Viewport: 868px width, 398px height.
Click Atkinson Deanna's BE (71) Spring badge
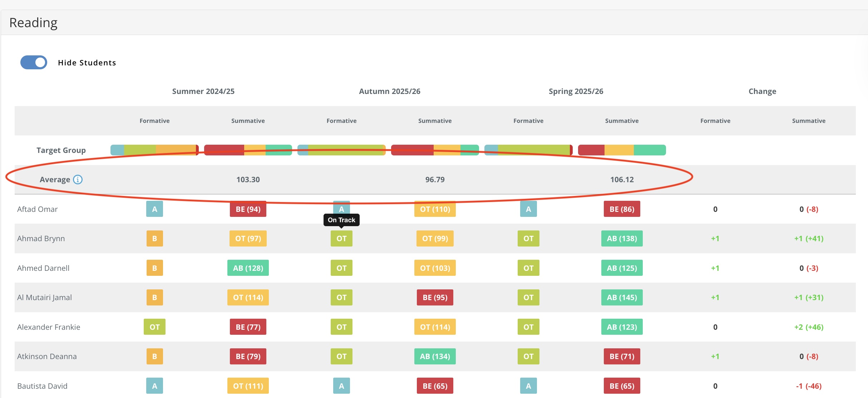[622, 356]
